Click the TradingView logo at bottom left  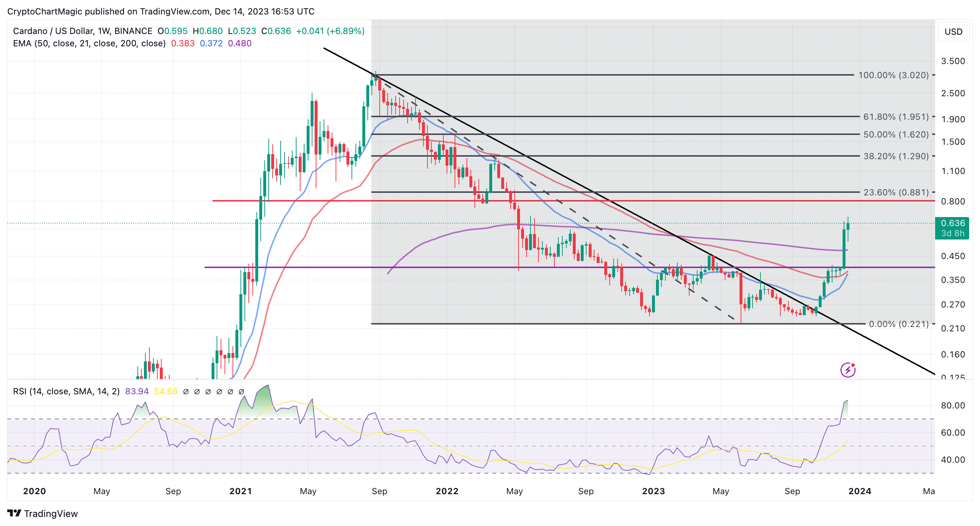pyautogui.click(x=42, y=513)
